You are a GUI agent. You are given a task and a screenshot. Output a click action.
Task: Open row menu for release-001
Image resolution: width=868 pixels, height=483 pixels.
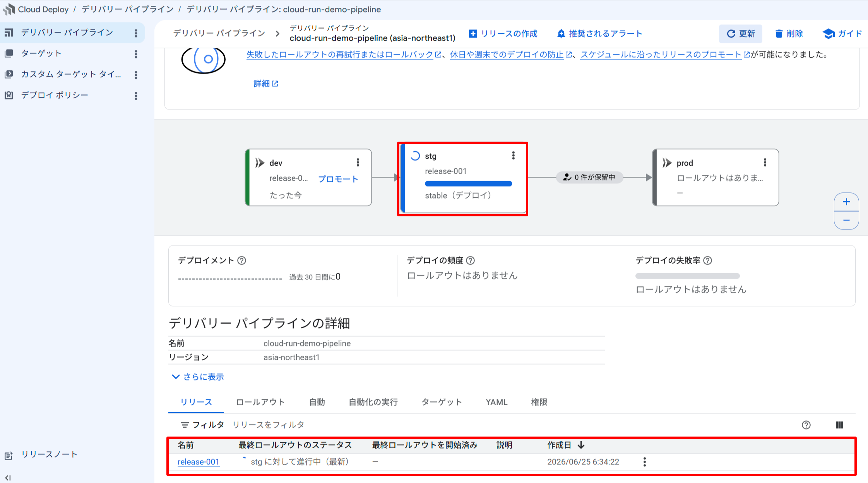644,462
